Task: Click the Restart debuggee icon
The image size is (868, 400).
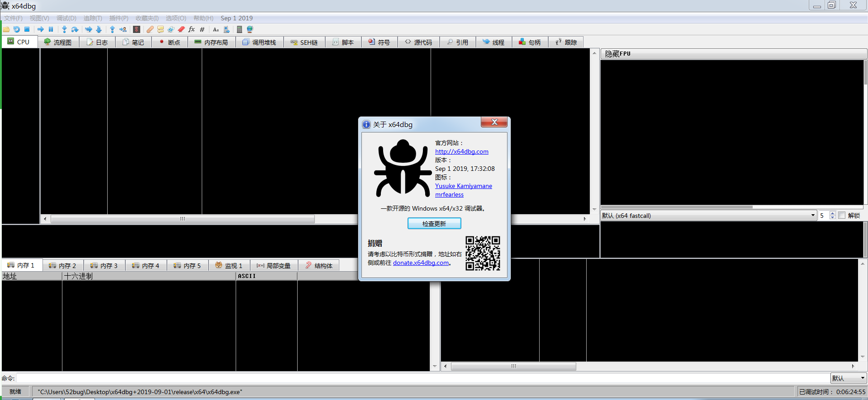Action: 17,29
